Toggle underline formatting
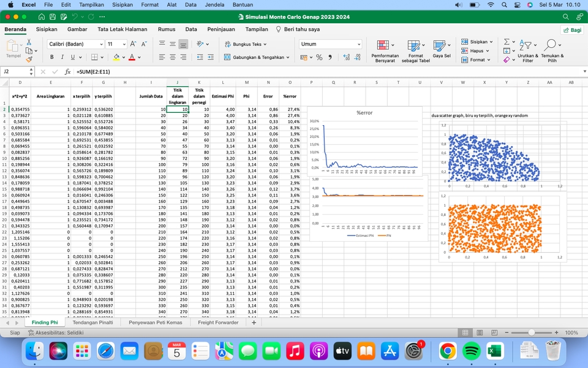The image size is (588, 368). click(72, 56)
